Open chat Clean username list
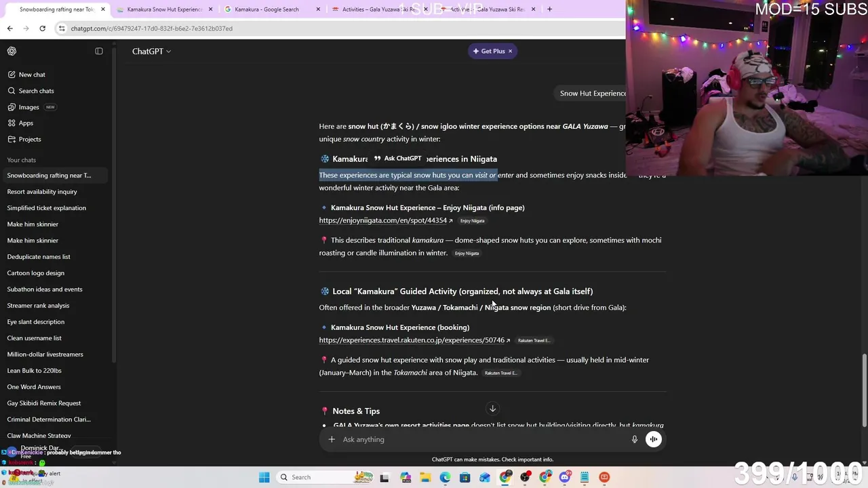Viewport: 868px width, 488px height. pyautogui.click(x=55, y=338)
